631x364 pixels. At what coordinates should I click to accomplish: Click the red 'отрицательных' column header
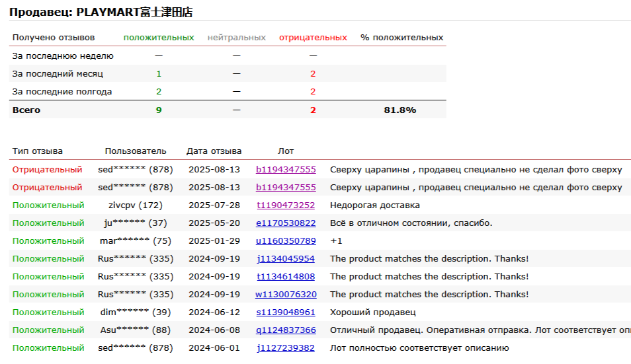[x=313, y=38]
